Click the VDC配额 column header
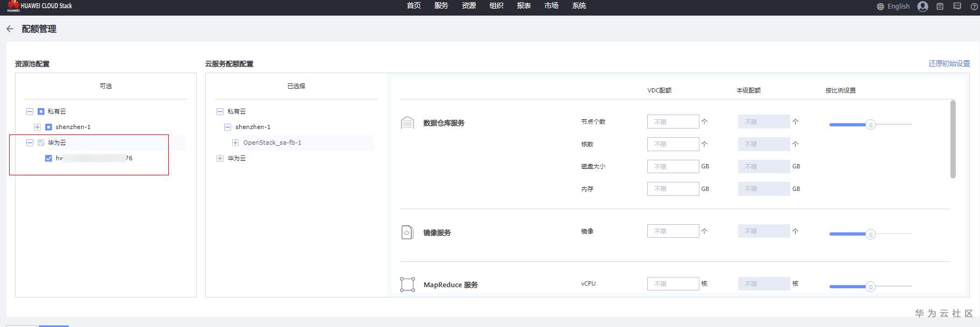This screenshot has height=327, width=980. [x=659, y=90]
